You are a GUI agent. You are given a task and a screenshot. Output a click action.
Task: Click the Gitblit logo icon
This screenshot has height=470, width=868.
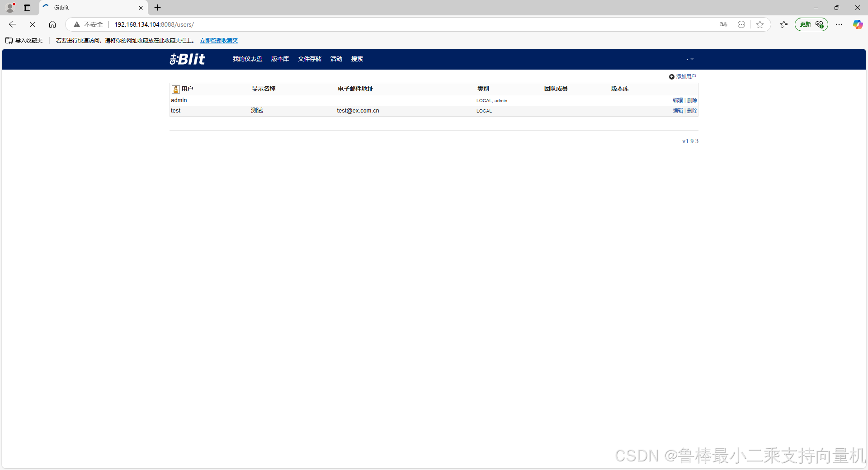point(187,59)
